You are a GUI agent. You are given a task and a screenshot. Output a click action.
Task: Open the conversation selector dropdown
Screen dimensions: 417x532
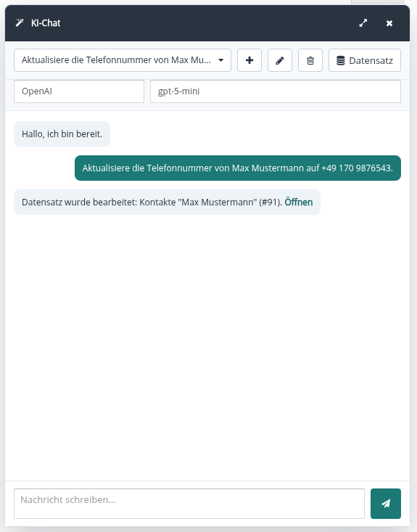(x=123, y=60)
